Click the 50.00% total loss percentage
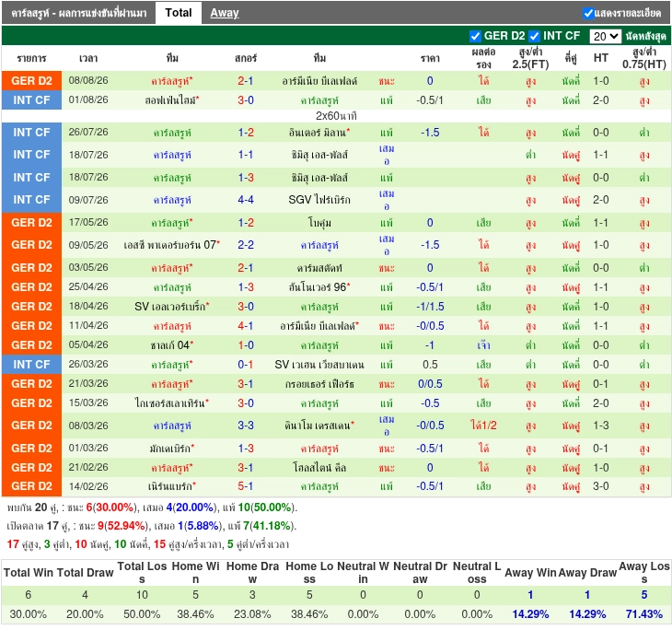Image resolution: width=672 pixels, height=630 pixels. [142, 614]
